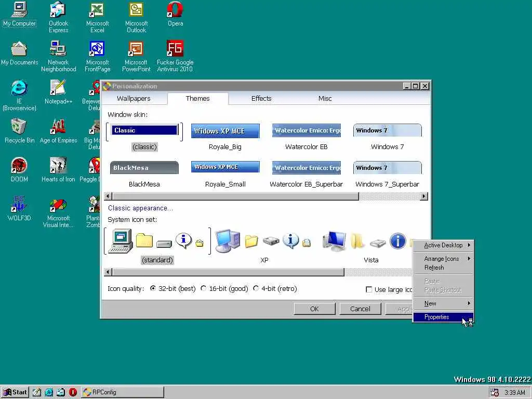The height and width of the screenshot is (399, 532).
Task: Open the Network Neighborhood icon
Action: 58,56
